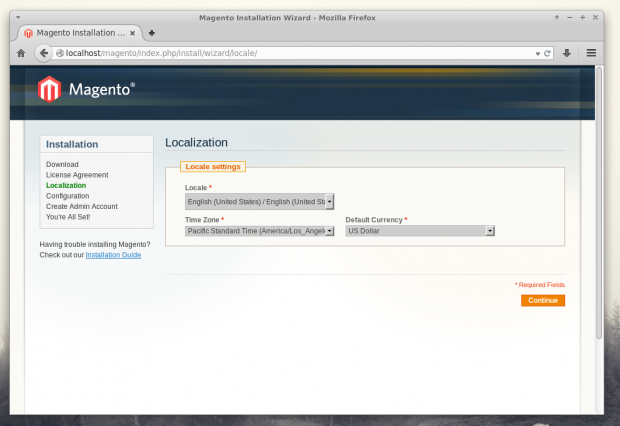Viewport: 620px width, 426px height.
Task: Open the Default Currency dropdown
Action: click(x=420, y=231)
